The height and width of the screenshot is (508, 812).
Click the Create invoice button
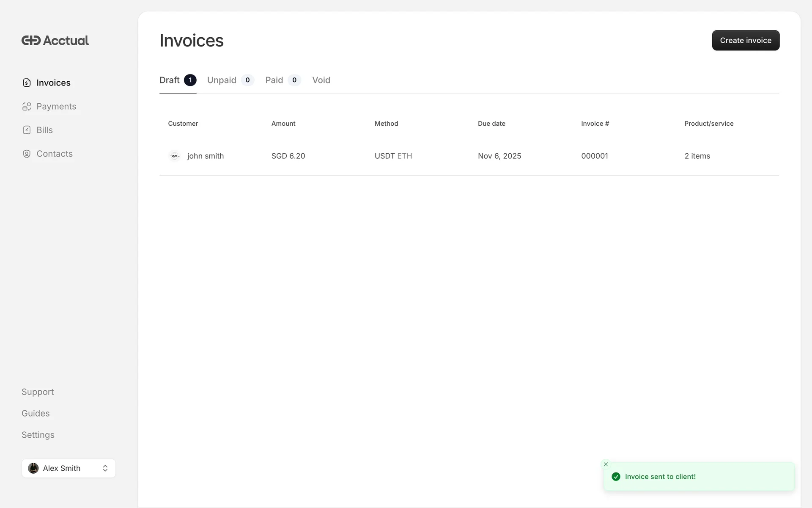click(745, 40)
